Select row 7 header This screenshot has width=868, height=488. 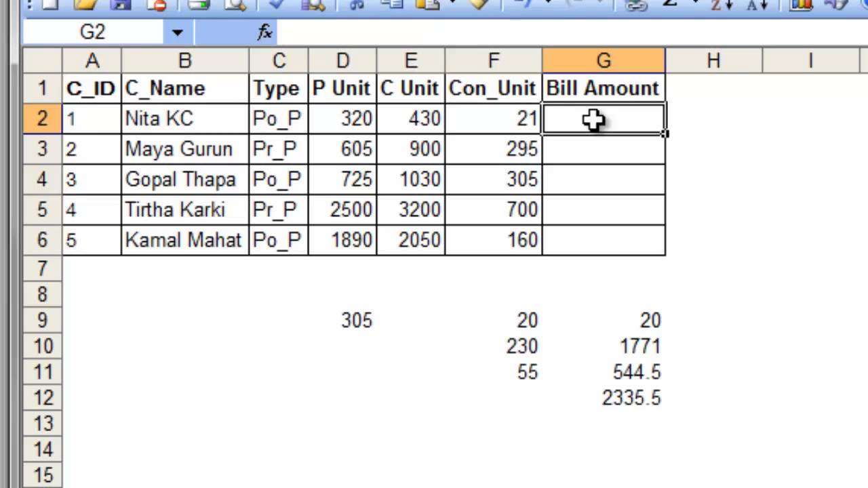42,269
